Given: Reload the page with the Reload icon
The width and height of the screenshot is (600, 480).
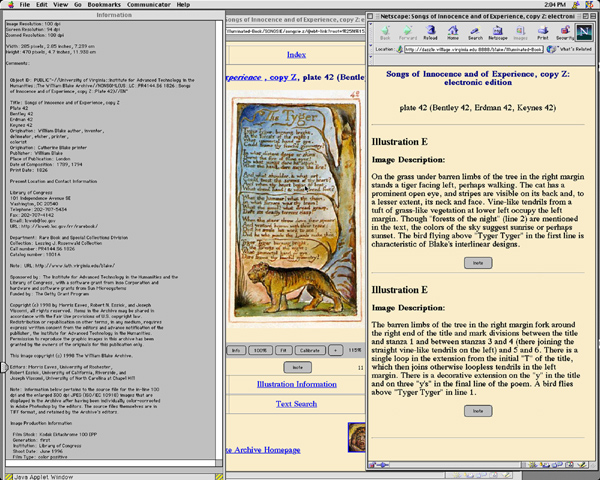Looking at the screenshot, I should [x=430, y=32].
